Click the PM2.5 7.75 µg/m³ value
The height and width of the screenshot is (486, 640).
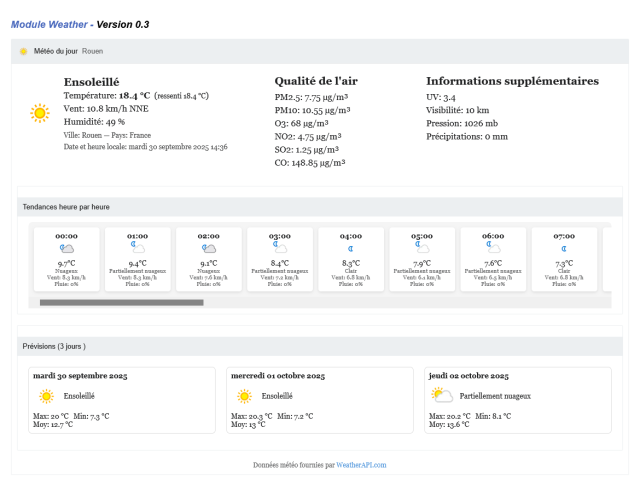point(311,97)
